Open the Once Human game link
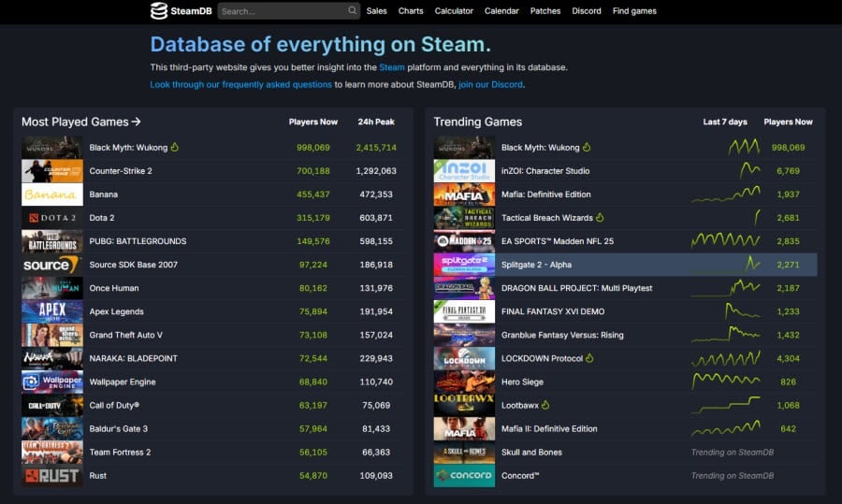This screenshot has width=842, height=504. [x=114, y=288]
